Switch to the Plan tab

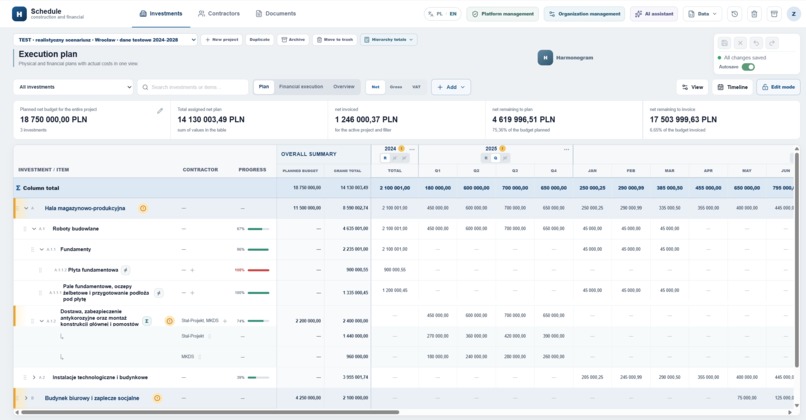click(x=264, y=87)
